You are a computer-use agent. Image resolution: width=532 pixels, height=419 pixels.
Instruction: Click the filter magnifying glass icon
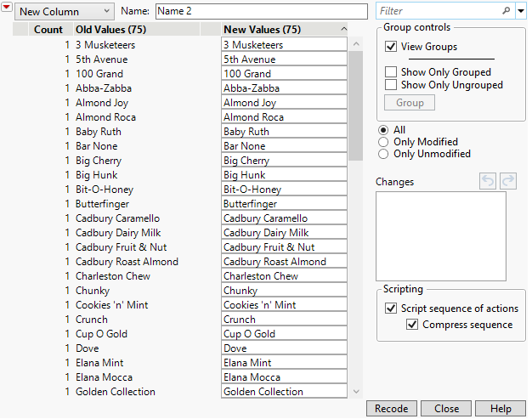(x=507, y=11)
